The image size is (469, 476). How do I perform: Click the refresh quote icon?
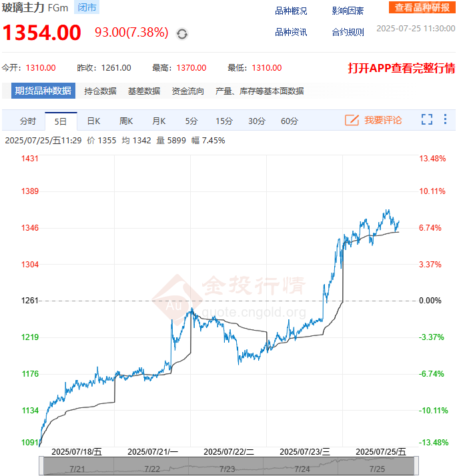point(182,34)
